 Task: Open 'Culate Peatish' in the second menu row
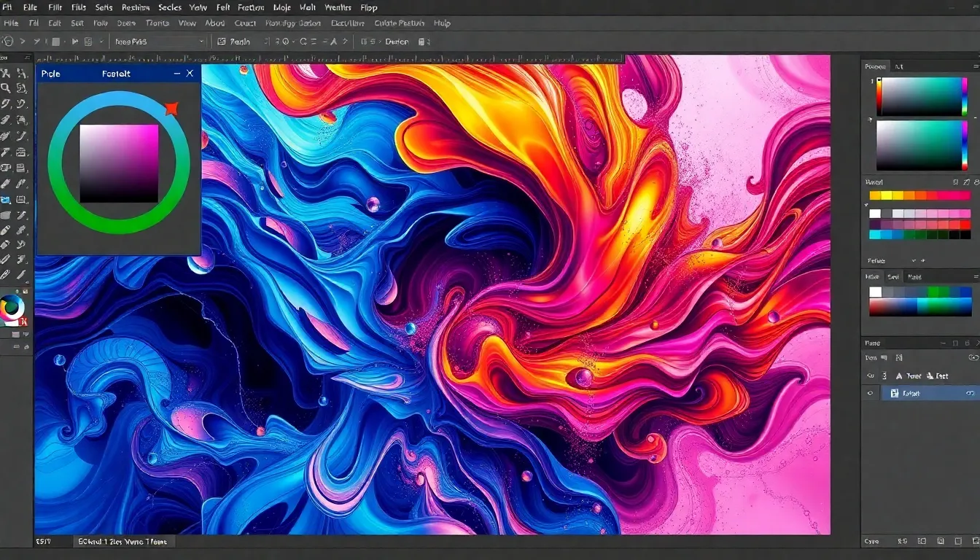pos(399,23)
